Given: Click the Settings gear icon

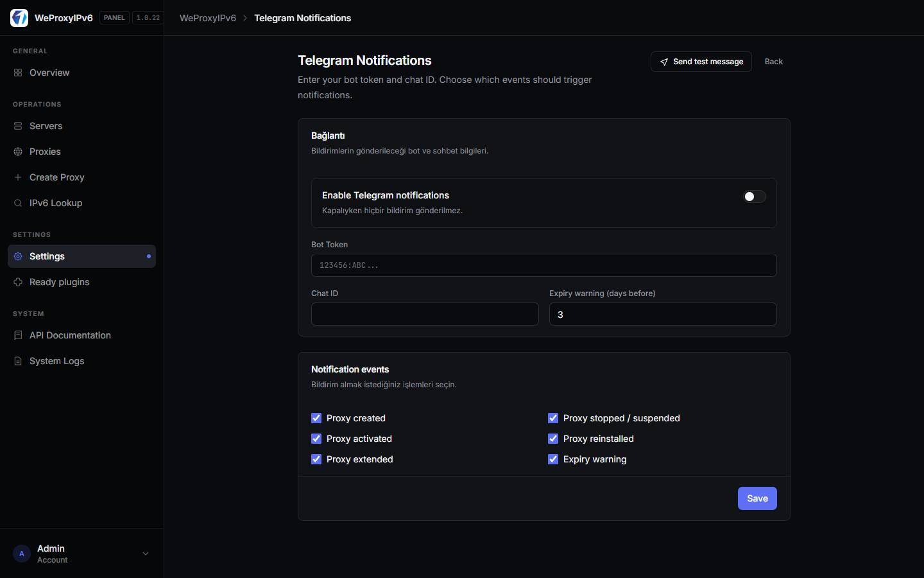Looking at the screenshot, I should click(x=18, y=256).
